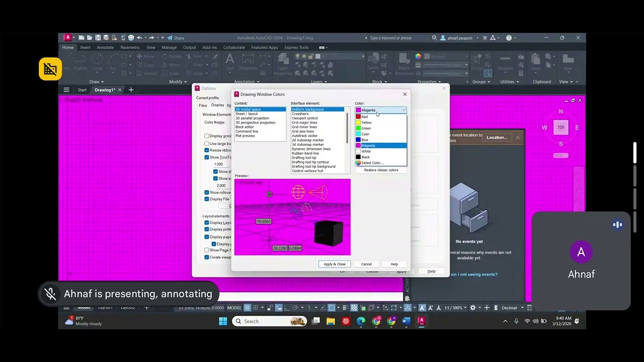Click the Measure tool in Utilities panel
The image size is (644, 362).
(x=505, y=62)
